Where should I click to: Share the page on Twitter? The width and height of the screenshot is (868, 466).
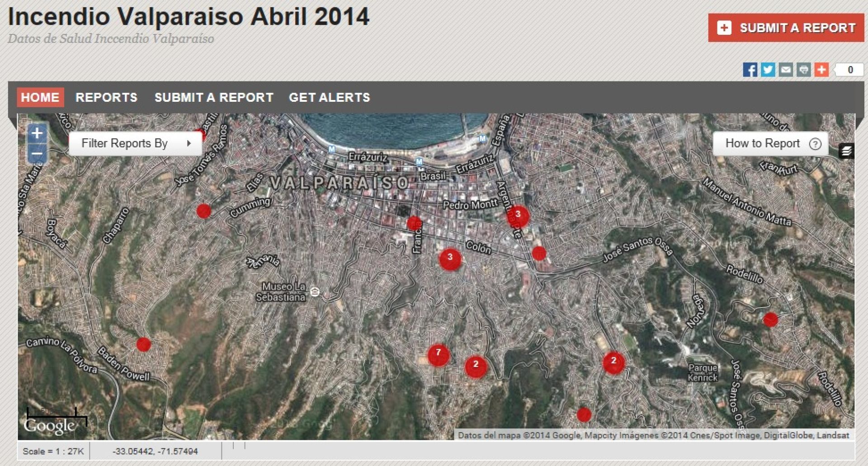pyautogui.click(x=768, y=70)
